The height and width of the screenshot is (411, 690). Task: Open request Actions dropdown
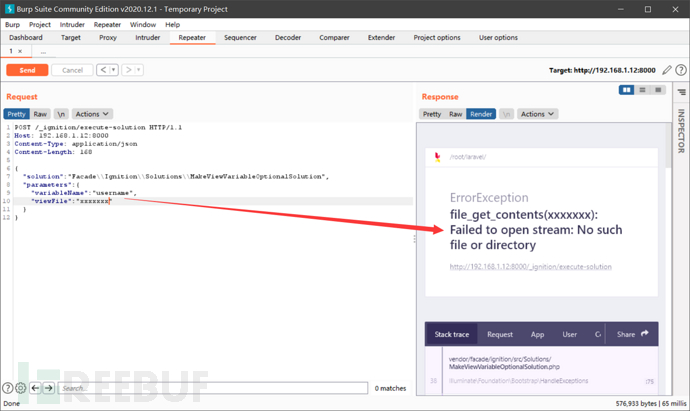(x=92, y=114)
